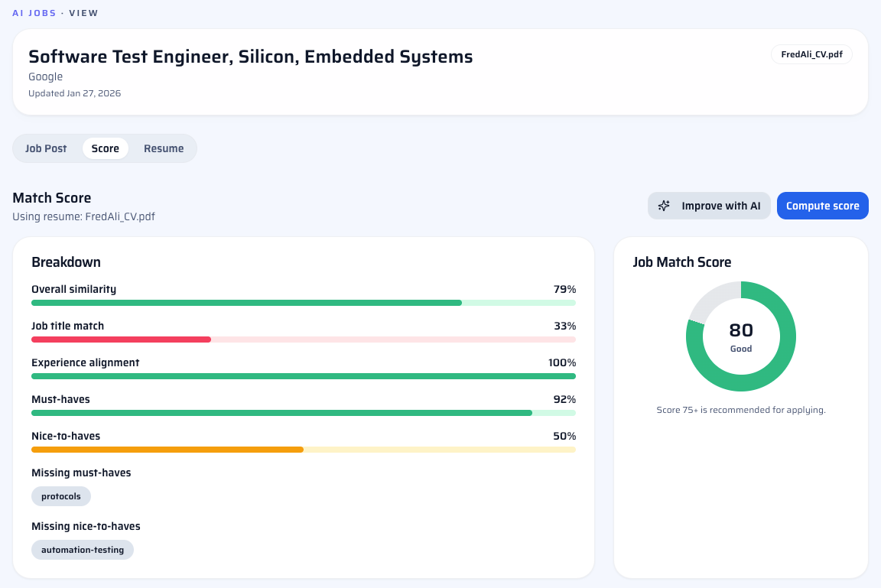
Task: Click the Compute score button
Action: point(822,205)
